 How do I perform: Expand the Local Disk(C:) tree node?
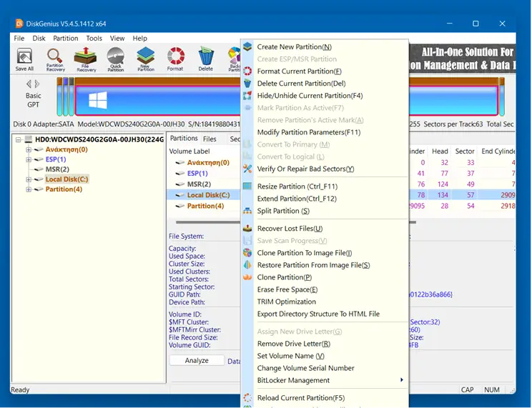coord(29,179)
